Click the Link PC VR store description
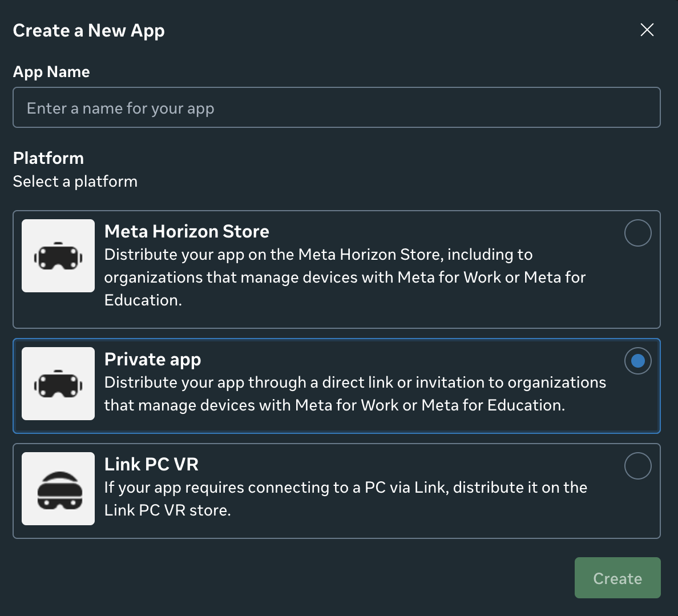 pos(345,499)
